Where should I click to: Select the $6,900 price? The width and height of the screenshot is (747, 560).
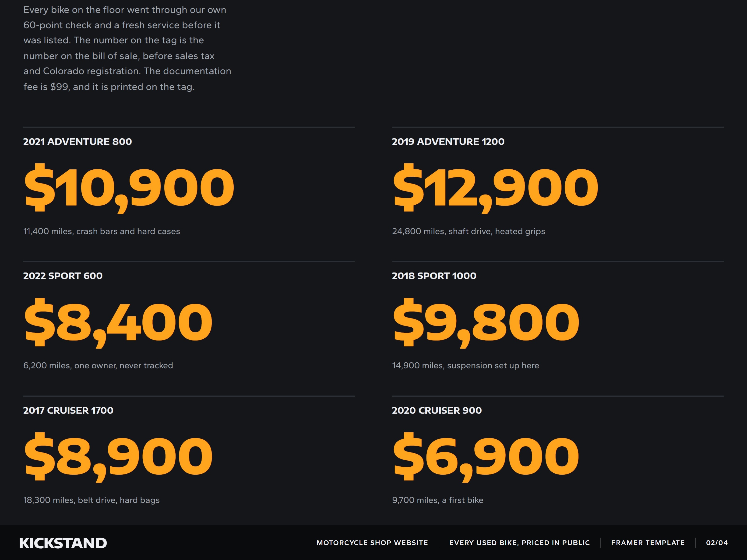(x=486, y=457)
